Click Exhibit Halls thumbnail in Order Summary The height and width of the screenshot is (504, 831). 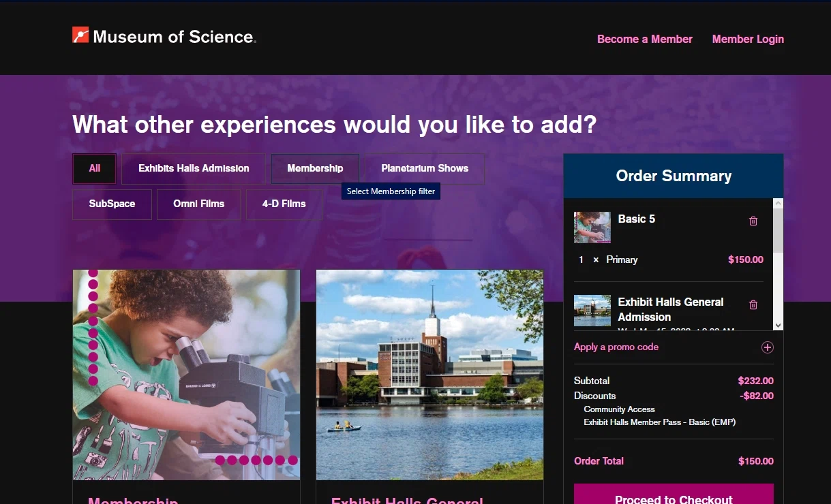pos(592,311)
